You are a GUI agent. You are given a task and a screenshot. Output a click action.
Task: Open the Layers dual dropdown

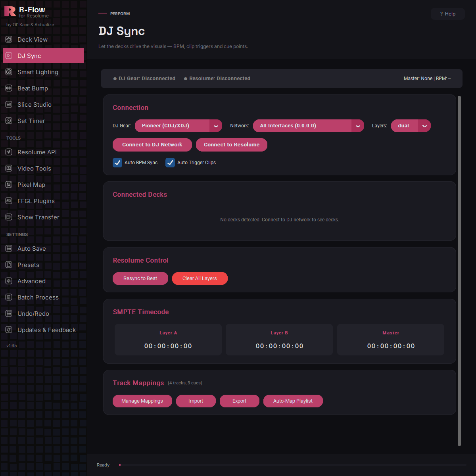coord(411,126)
